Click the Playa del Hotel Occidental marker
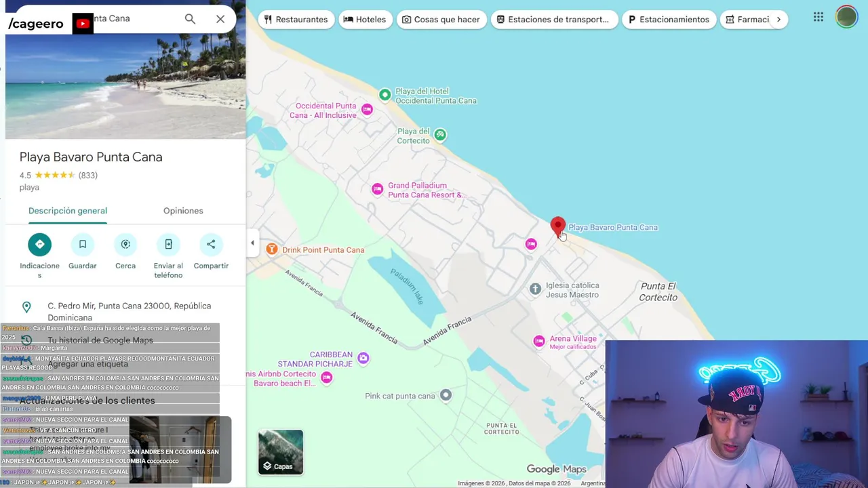Image resolution: width=868 pixels, height=488 pixels. pos(384,95)
